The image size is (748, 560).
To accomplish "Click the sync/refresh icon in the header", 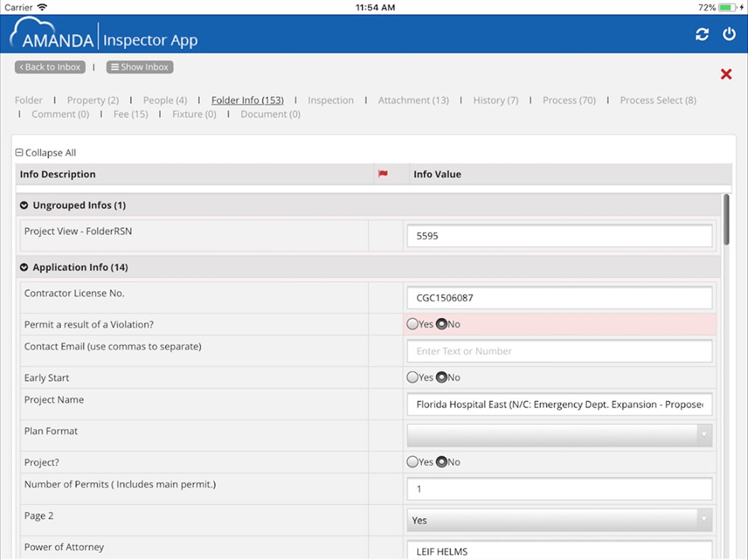I will [x=702, y=33].
